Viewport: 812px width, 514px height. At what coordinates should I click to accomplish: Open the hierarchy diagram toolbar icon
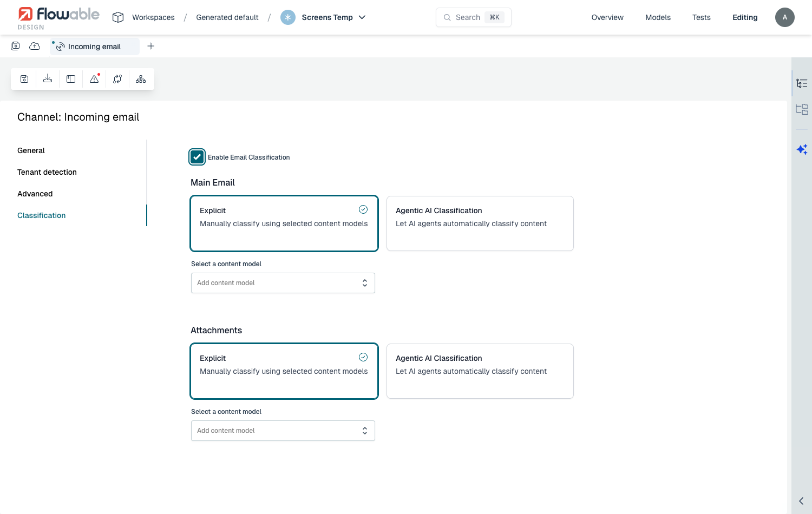[x=141, y=79]
